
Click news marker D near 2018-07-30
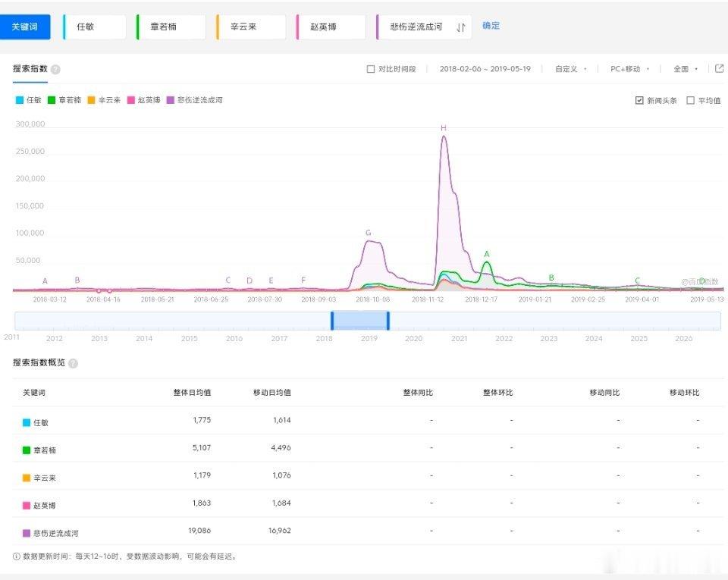pyautogui.click(x=249, y=281)
